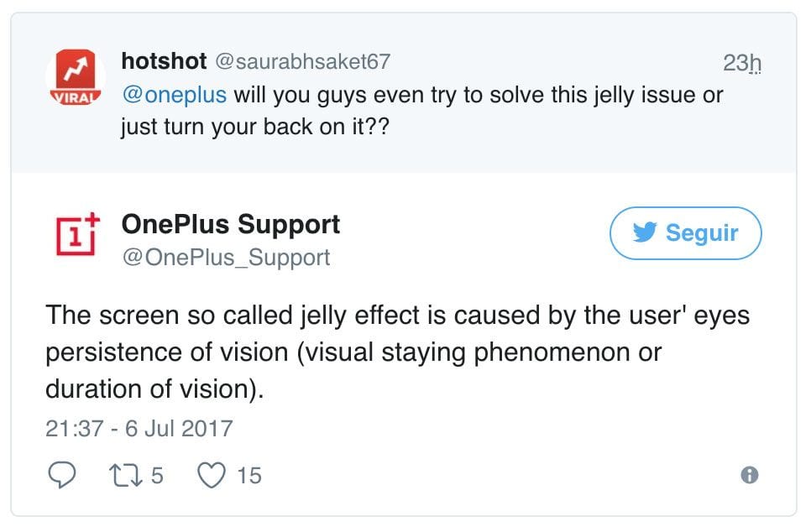Open the OnePlus Support profile name
Screen dimensions: 811x532
231,225
